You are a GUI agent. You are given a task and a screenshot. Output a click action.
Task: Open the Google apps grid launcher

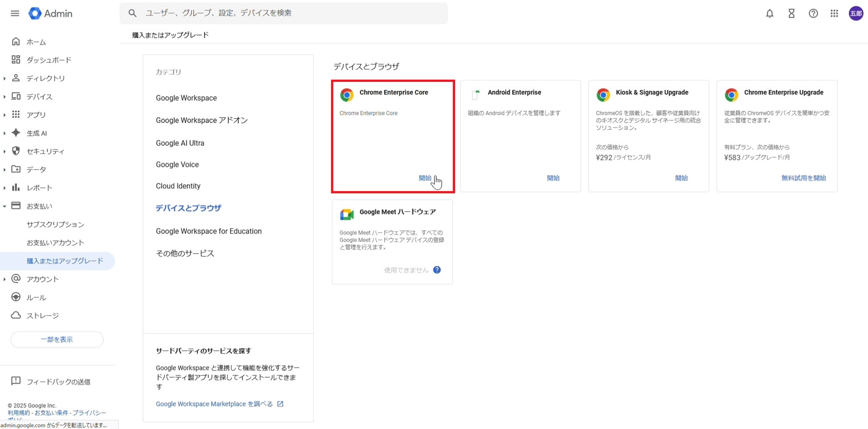click(834, 14)
